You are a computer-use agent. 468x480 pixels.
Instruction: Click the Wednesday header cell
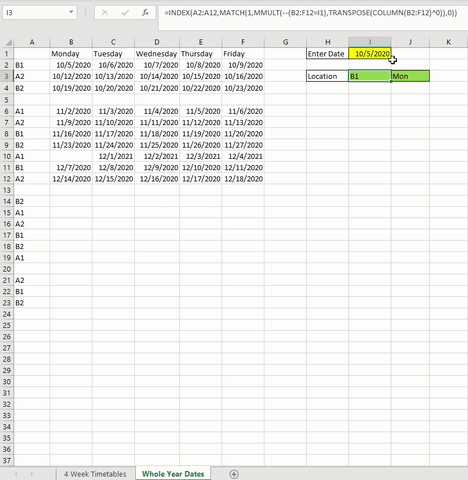[157, 54]
